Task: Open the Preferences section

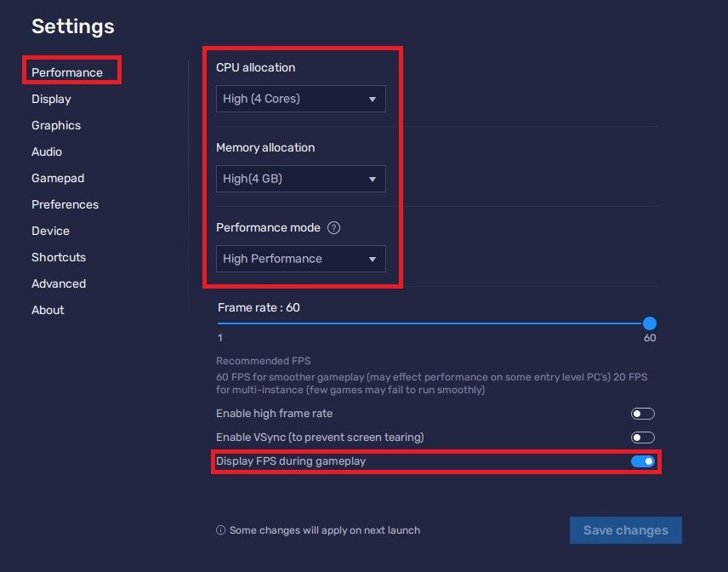Action: coord(65,204)
